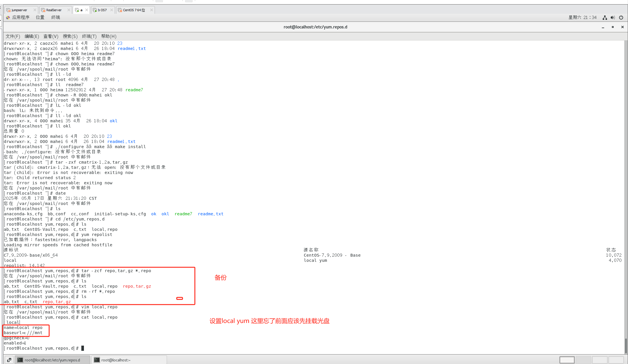Click the power icon in top panel
The width and height of the screenshot is (628, 364).
[621, 18]
